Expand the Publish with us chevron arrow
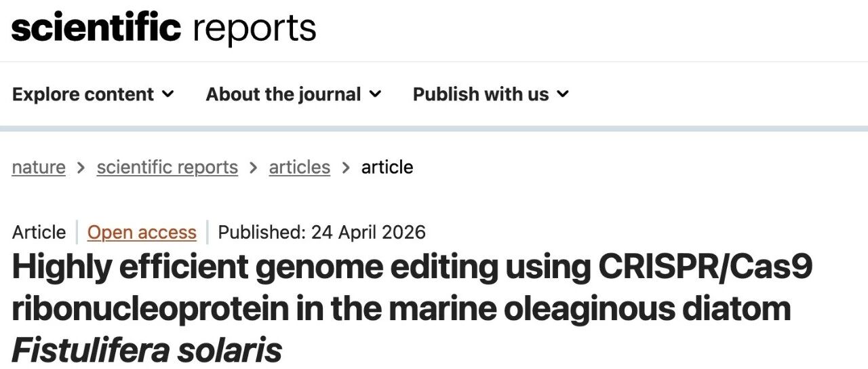Screen dimensions: 868x369 563,94
